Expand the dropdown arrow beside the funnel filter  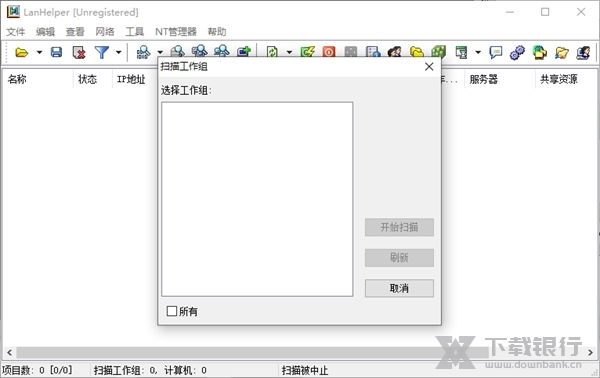coord(119,52)
